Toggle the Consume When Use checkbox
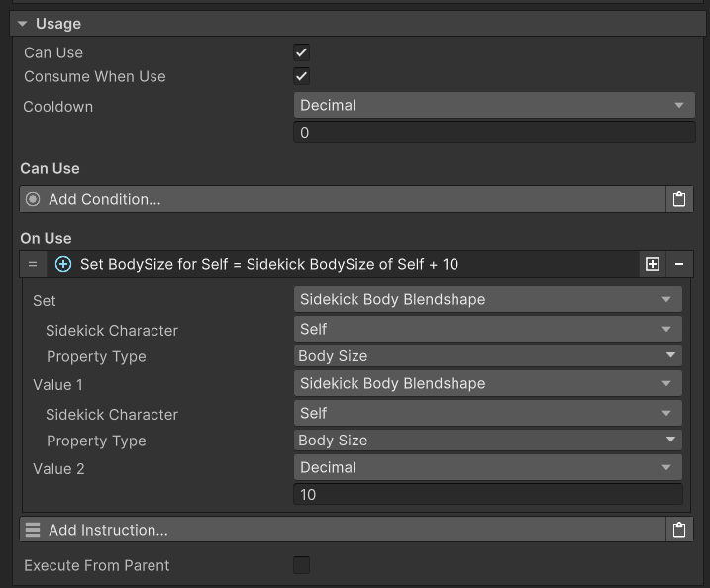Viewport: 710px width, 588px height. [302, 76]
